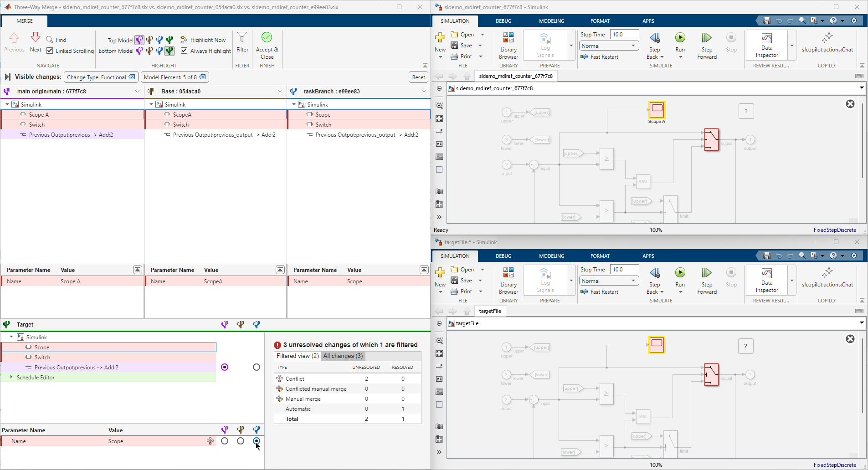Image resolution: width=868 pixels, height=470 pixels.
Task: Click Save in targetFile window FILE section
Action: 461,281
